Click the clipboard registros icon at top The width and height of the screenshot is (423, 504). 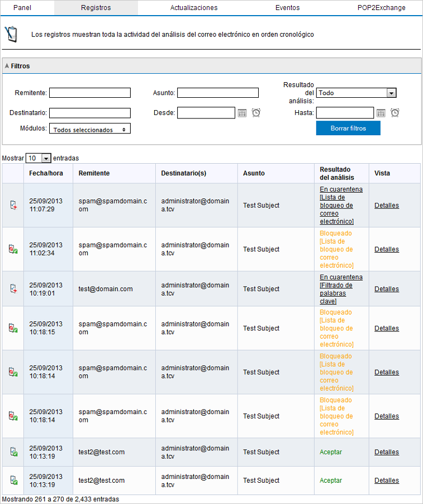click(x=11, y=34)
